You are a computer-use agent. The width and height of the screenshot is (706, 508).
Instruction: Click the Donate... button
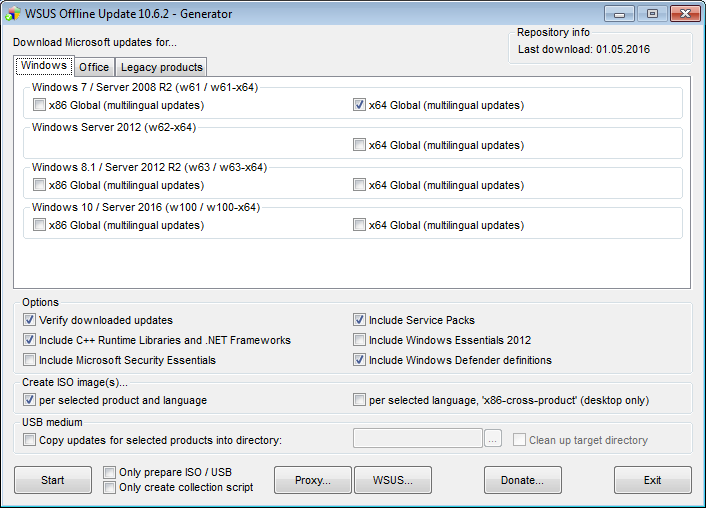tap(523, 480)
